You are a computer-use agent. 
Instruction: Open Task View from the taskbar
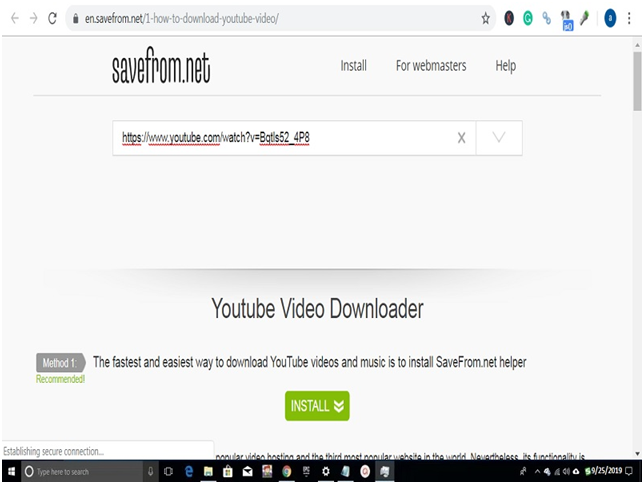coord(168,471)
